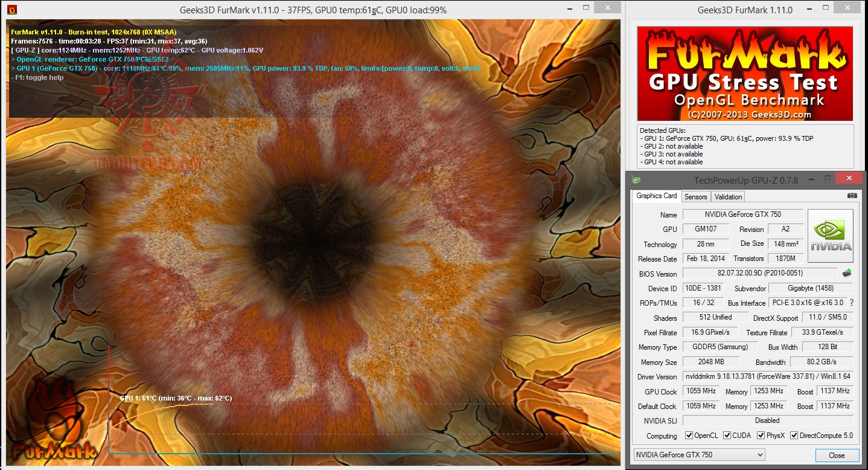868x470 pixels.
Task: Click the ROPs/TMUs field 16 / 32
Action: [703, 303]
